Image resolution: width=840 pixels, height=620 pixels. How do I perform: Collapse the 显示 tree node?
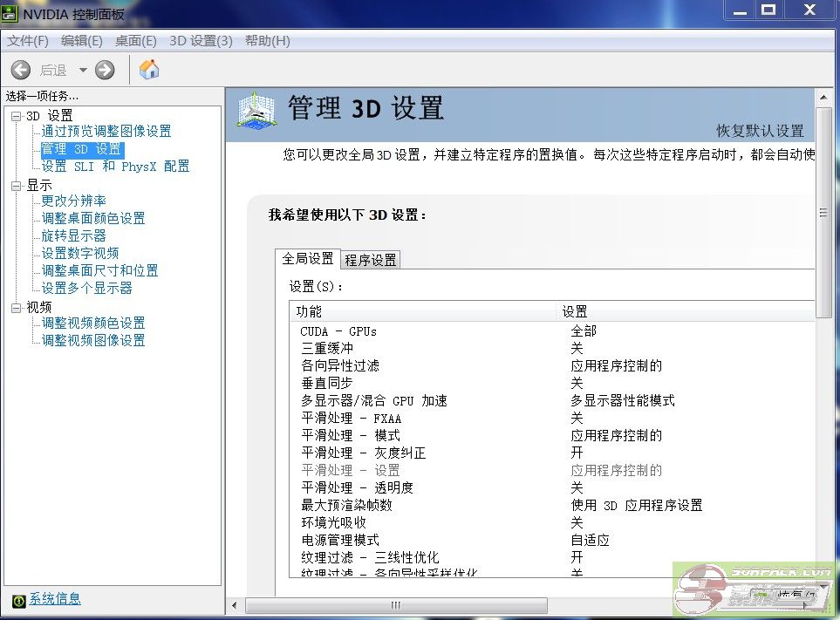pos(16,186)
